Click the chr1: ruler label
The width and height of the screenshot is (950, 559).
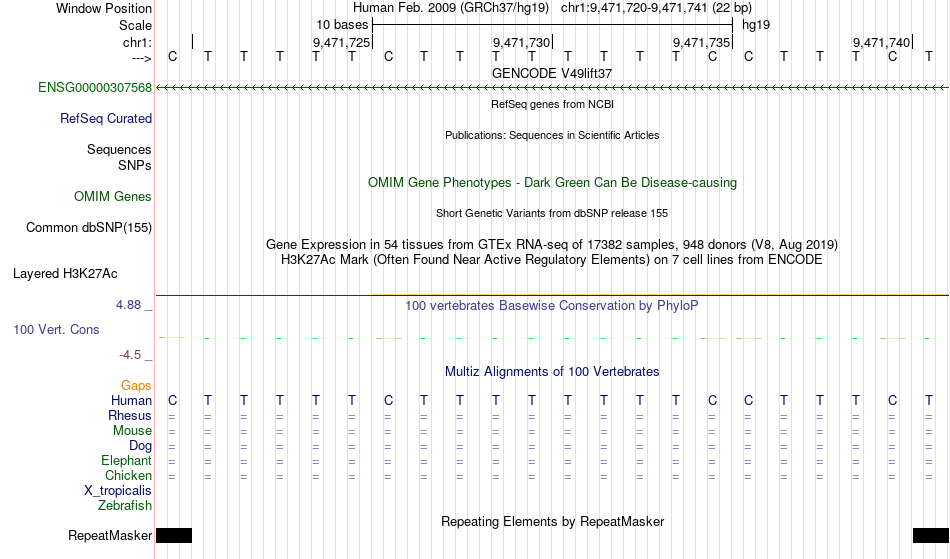coord(137,42)
